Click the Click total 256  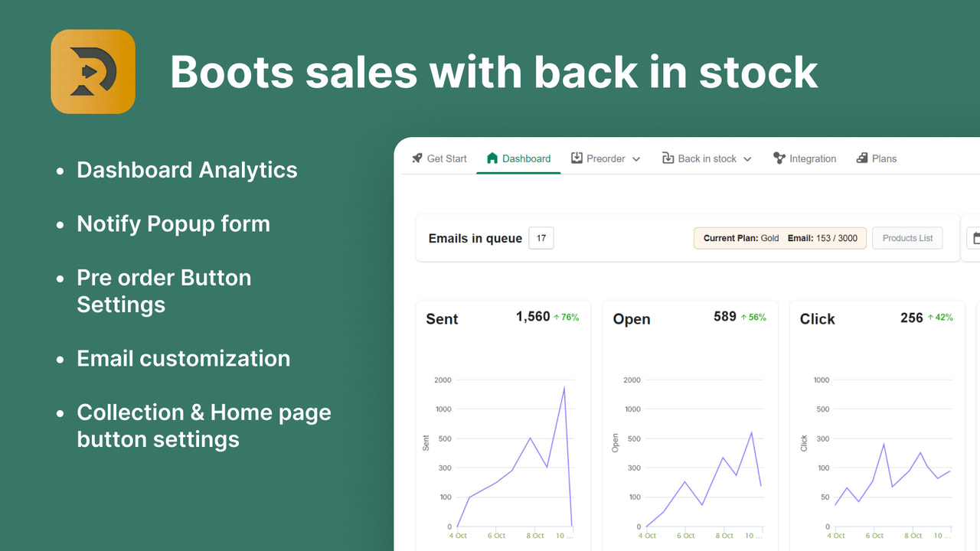pos(912,318)
